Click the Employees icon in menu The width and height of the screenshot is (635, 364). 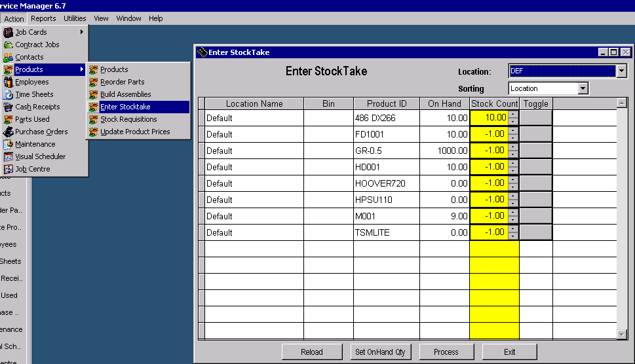9,82
